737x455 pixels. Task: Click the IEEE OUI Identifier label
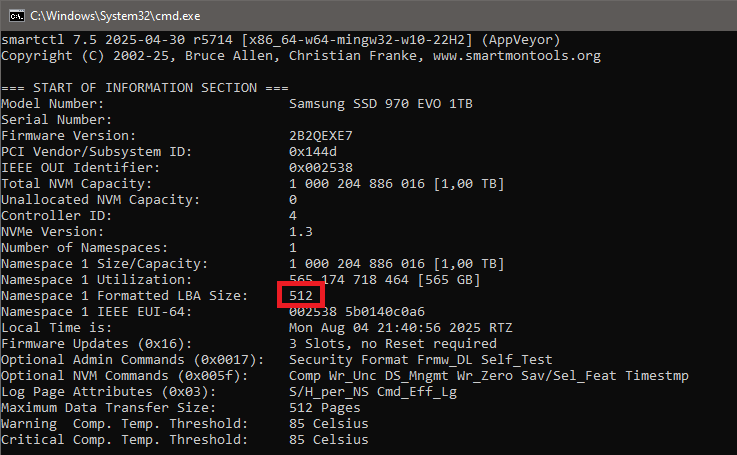(x=80, y=168)
